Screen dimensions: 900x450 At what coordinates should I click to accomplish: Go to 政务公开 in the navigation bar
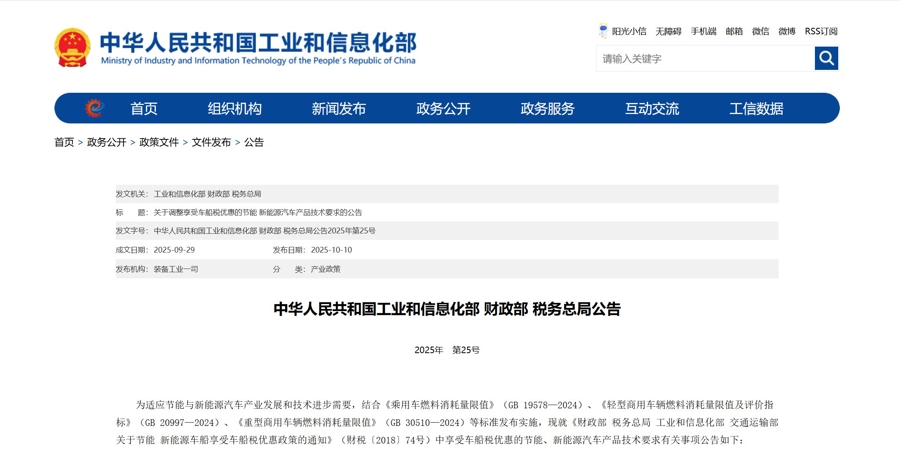(443, 108)
